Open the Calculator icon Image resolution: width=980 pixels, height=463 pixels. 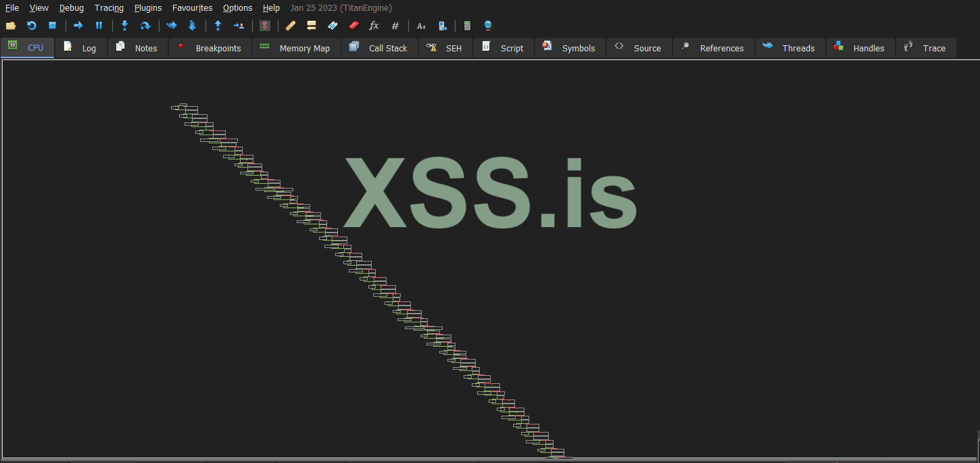click(x=467, y=26)
